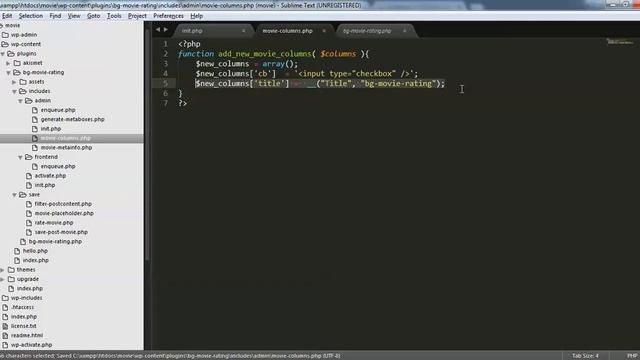Viewport: 640px width, 360px height.
Task: Click the assets folder icon
Action: (x=23, y=82)
